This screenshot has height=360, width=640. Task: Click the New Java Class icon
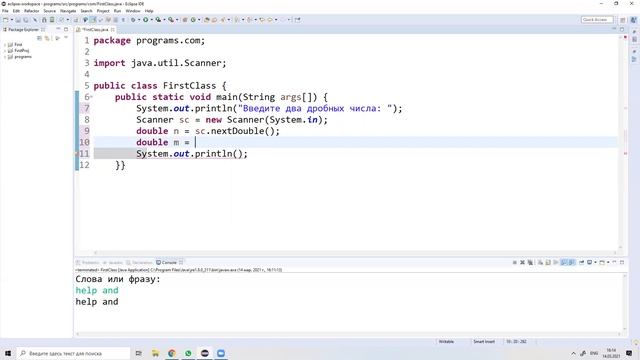(193, 20)
